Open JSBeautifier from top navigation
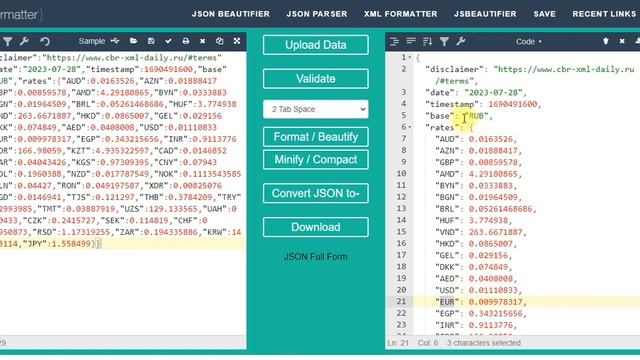This screenshot has width=640, height=360. 485,14
